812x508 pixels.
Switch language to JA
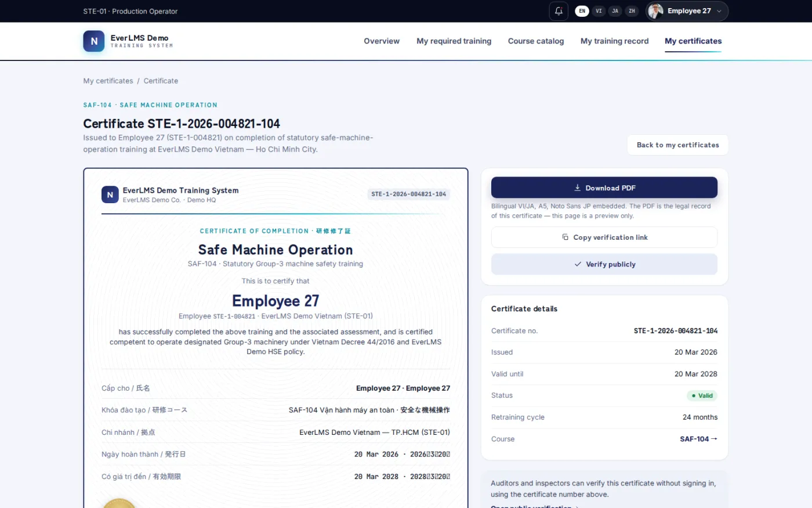click(615, 11)
